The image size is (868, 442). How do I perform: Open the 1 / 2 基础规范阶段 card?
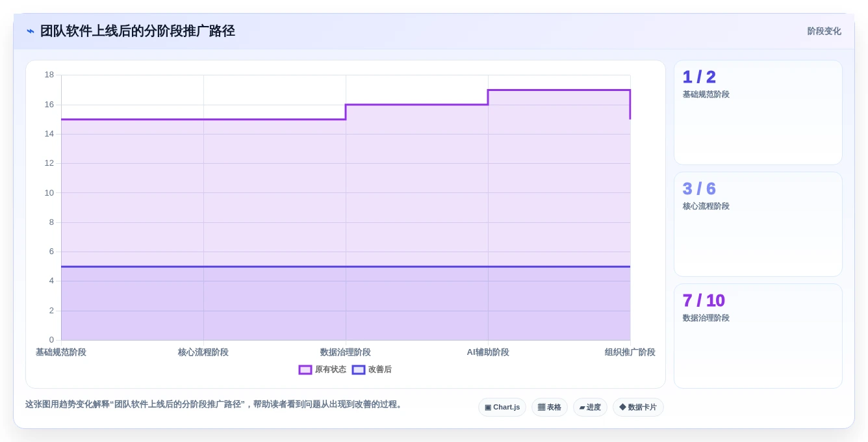coord(758,112)
